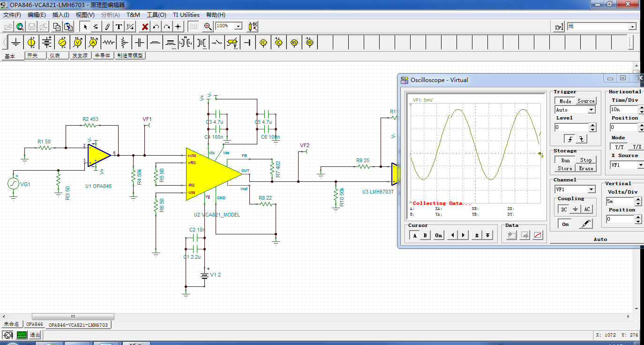Click the zoom magnifier icon
Screen dimensions: 644x345
coord(208,27)
